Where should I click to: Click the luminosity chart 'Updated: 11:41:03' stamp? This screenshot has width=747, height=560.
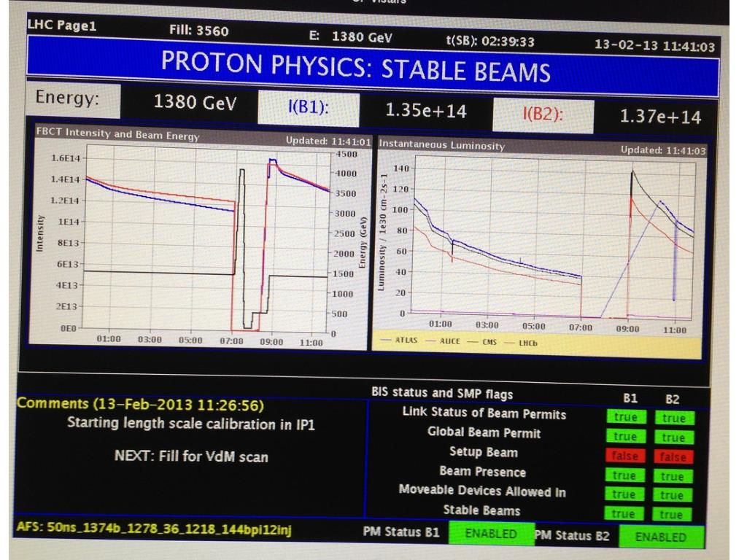click(663, 150)
